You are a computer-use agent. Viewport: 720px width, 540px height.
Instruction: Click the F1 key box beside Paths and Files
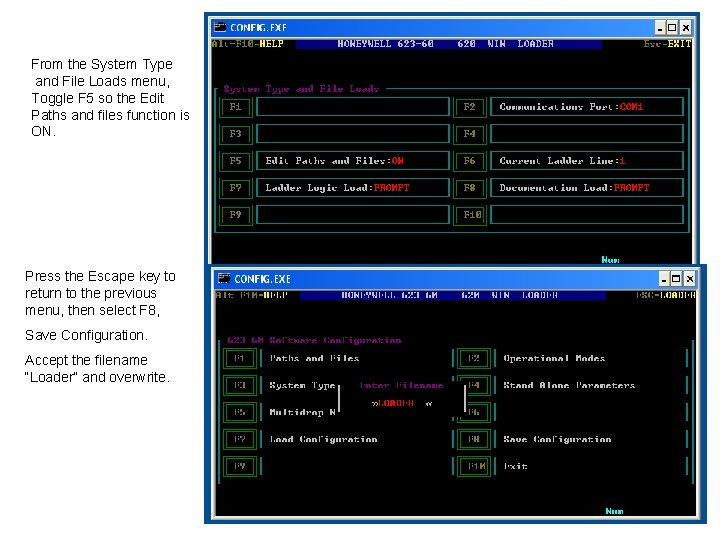coord(240,358)
